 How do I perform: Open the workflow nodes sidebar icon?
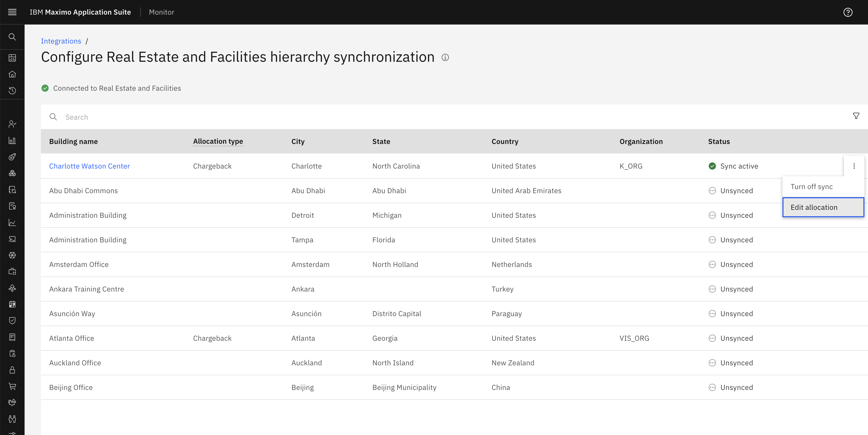point(12,288)
